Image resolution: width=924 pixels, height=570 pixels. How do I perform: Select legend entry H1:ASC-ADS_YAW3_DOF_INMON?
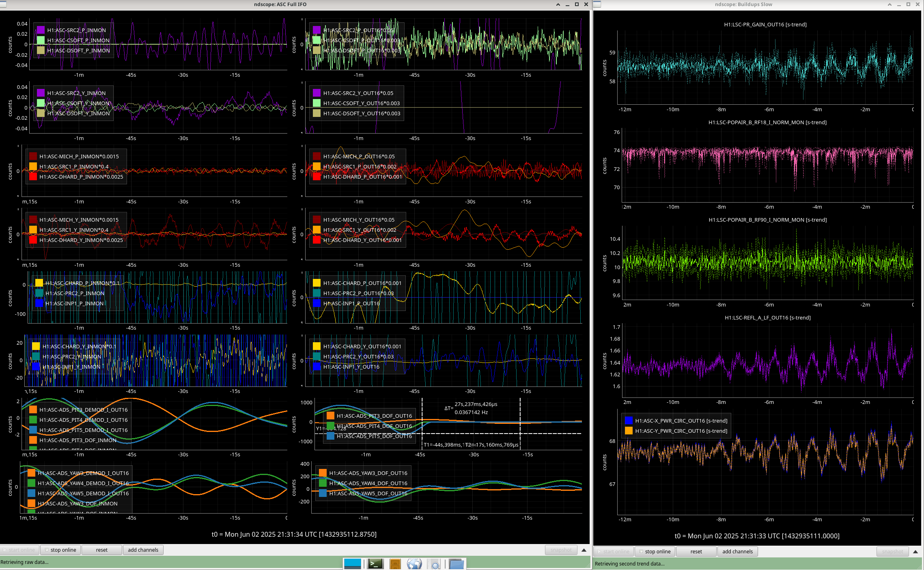[x=78, y=503]
